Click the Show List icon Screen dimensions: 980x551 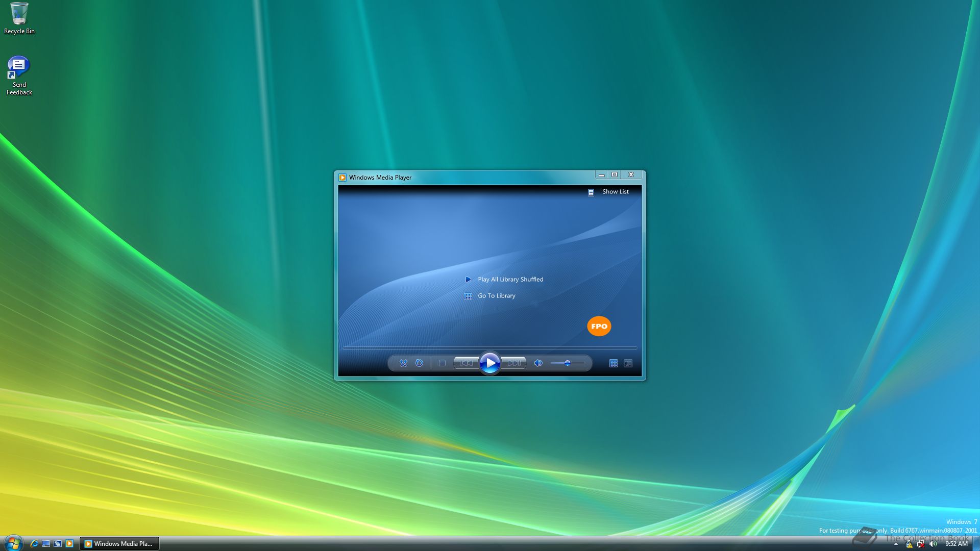[x=591, y=192]
